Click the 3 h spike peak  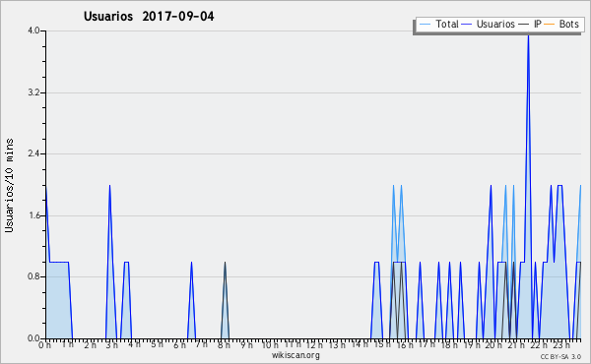(x=109, y=186)
